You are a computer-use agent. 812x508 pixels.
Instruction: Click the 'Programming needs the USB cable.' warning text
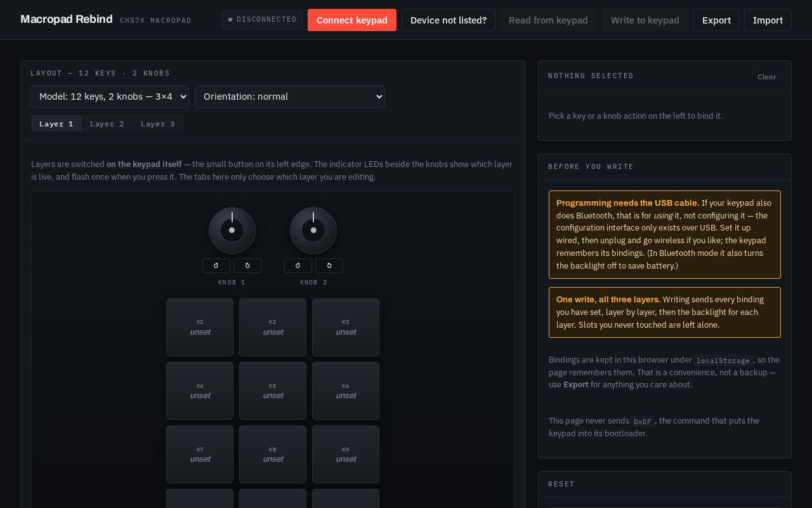[628, 203]
